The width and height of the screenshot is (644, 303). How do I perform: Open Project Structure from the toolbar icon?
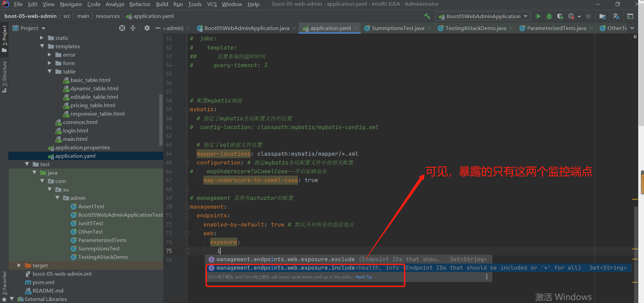[x=603, y=16]
